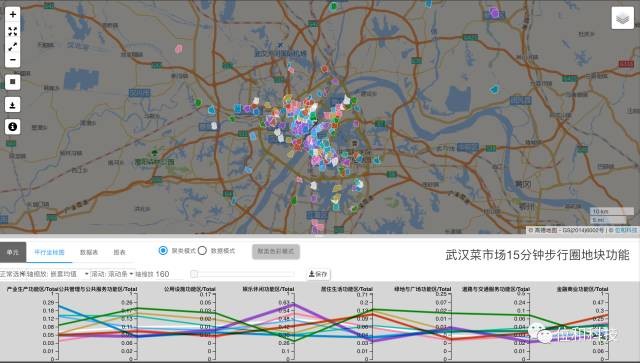Open the data table tab
Viewport: 640px width, 363px height.
click(x=89, y=252)
